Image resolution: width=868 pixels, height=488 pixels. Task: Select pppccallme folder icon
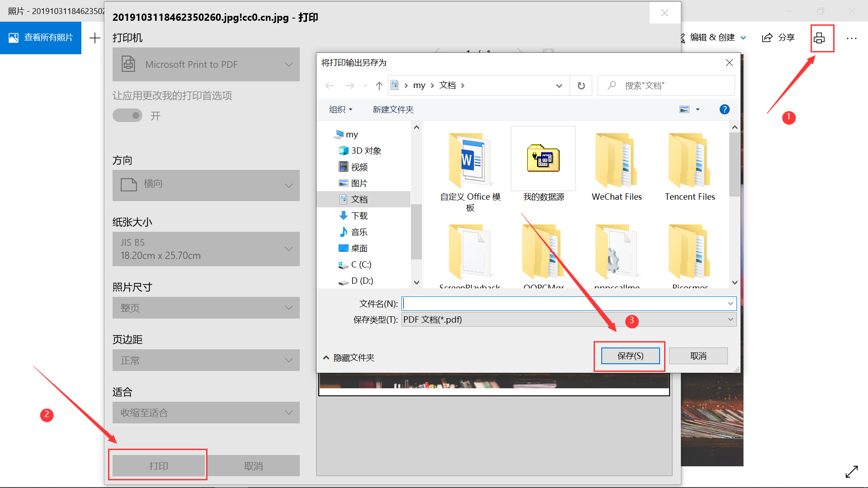617,251
